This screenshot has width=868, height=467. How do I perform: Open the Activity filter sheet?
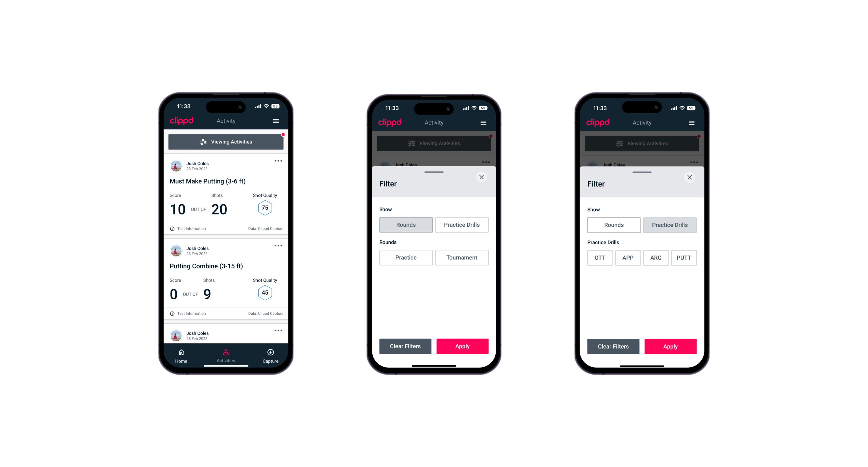226,142
